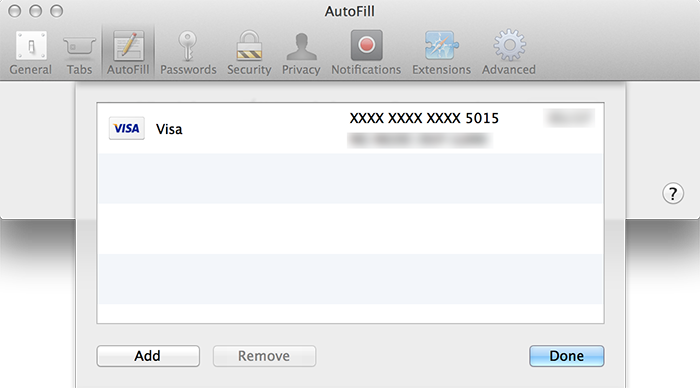700x388 pixels.
Task: Open the Security padlock pane
Action: [249, 53]
